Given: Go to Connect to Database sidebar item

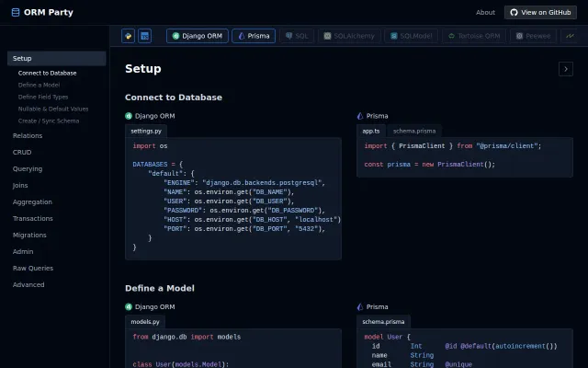Looking at the screenshot, I should 47,73.
